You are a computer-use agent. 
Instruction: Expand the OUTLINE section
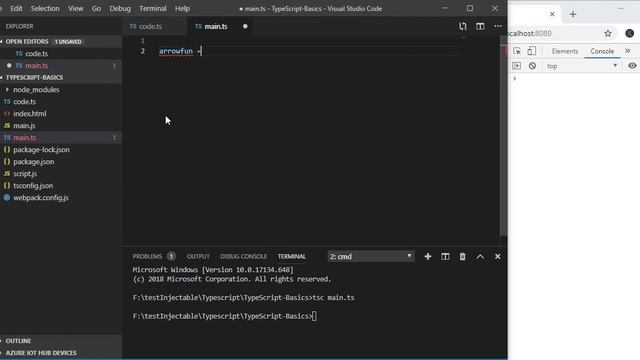click(18, 341)
